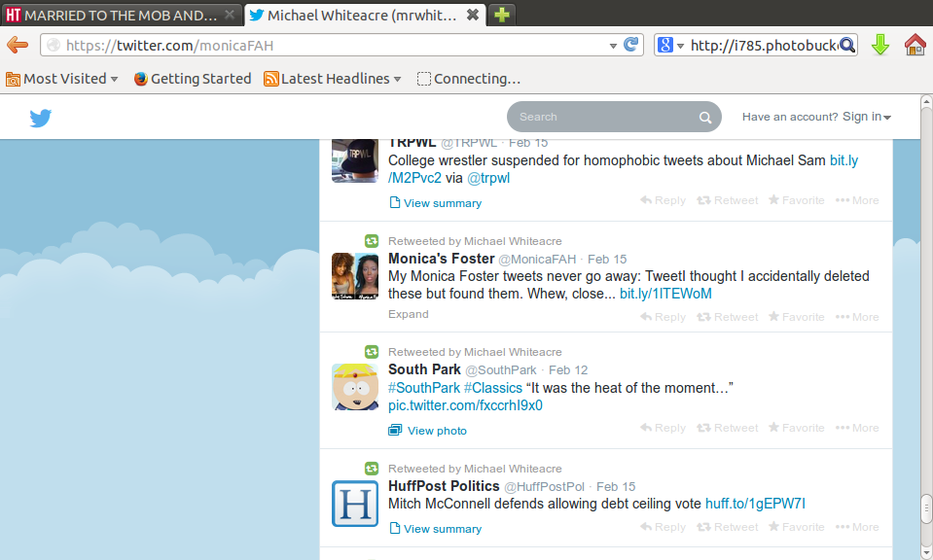Close the MARRIED TO THE MOB tab
Image resolution: width=933 pixels, height=560 pixels.
[229, 15]
